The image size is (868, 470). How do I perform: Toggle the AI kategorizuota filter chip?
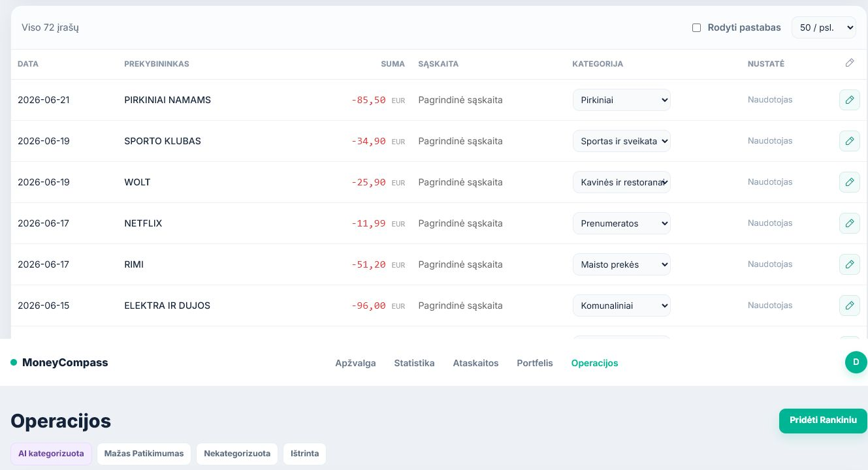click(x=51, y=454)
